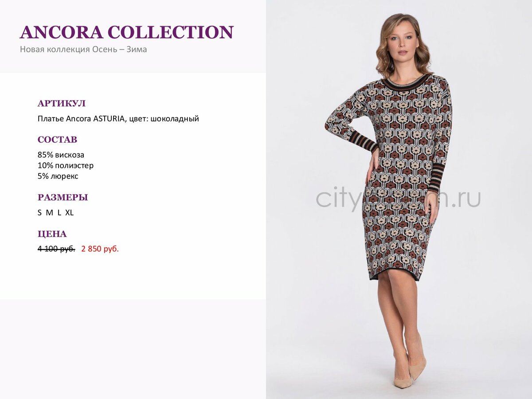
Task: Select the Платье Ancora ASTURIA description text
Action: coord(118,119)
